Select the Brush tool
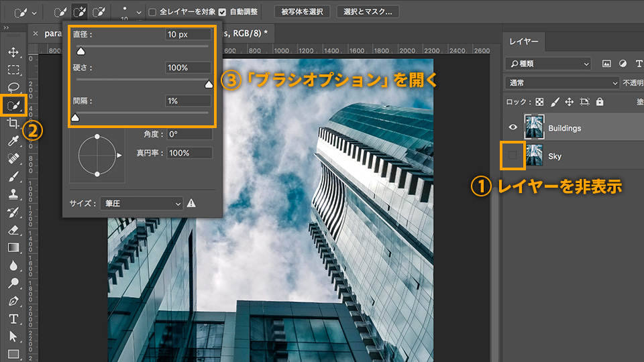Screen dimensions: 644x362 tap(13, 176)
